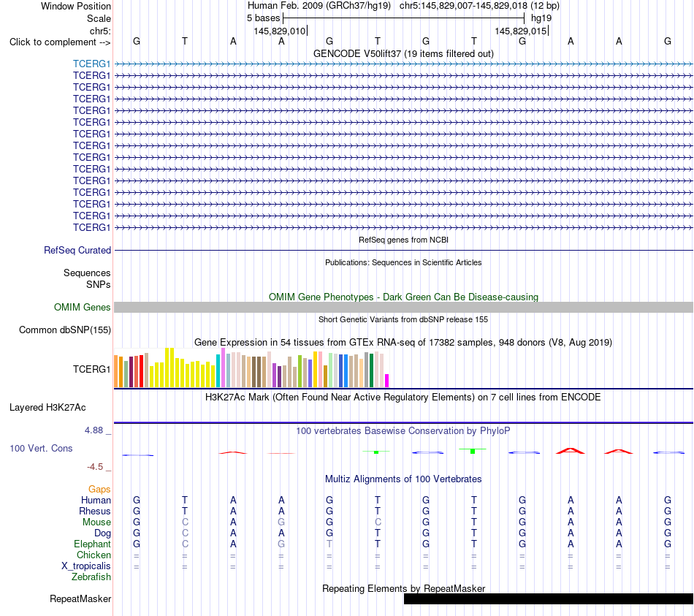Click the H3K27Ac Mark ENCODE title
The image size is (694, 616).
pyautogui.click(x=403, y=398)
